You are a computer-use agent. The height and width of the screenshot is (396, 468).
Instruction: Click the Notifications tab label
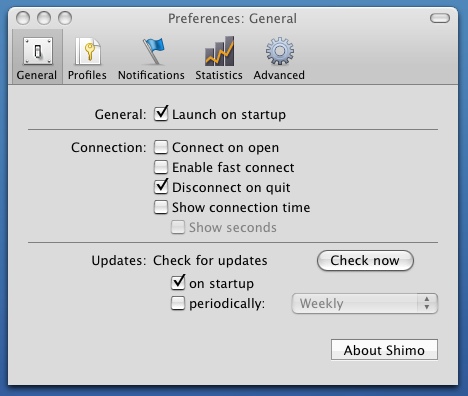click(151, 75)
